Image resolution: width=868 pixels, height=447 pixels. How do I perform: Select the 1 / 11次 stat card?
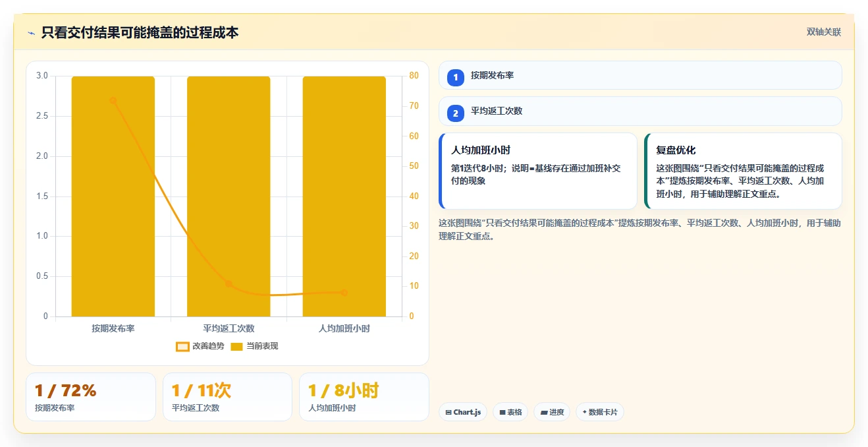[x=227, y=397]
